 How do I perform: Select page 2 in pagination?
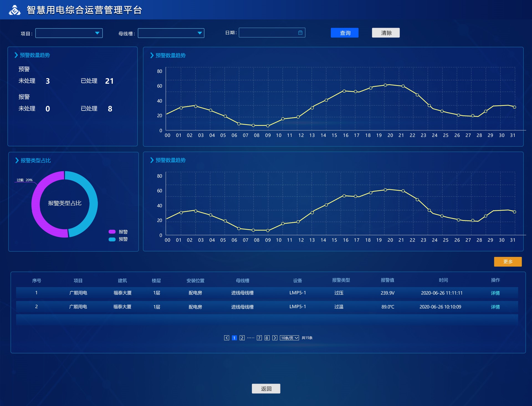coord(242,338)
